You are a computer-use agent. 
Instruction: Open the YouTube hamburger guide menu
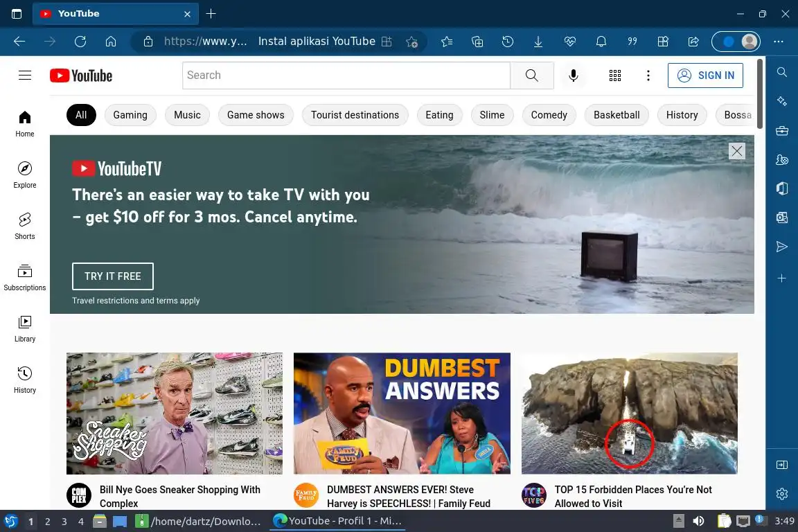click(25, 76)
